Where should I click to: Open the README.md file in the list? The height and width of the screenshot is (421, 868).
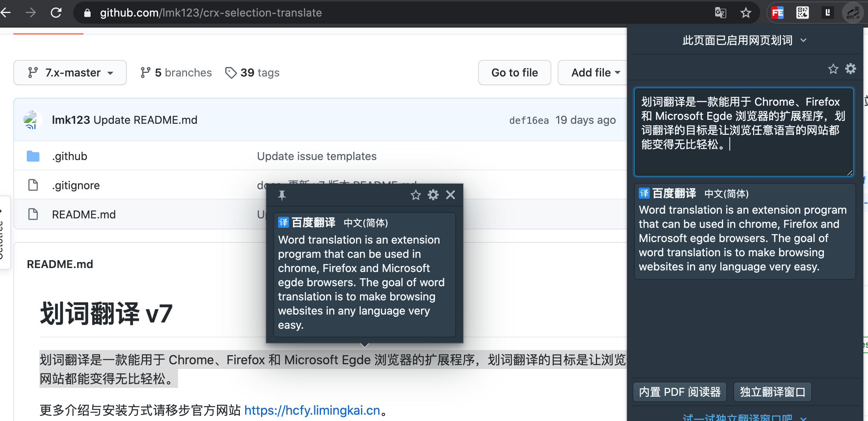point(84,214)
